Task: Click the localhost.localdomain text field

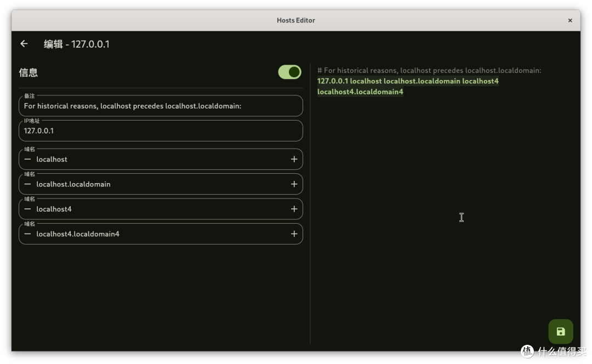Action: (161, 184)
